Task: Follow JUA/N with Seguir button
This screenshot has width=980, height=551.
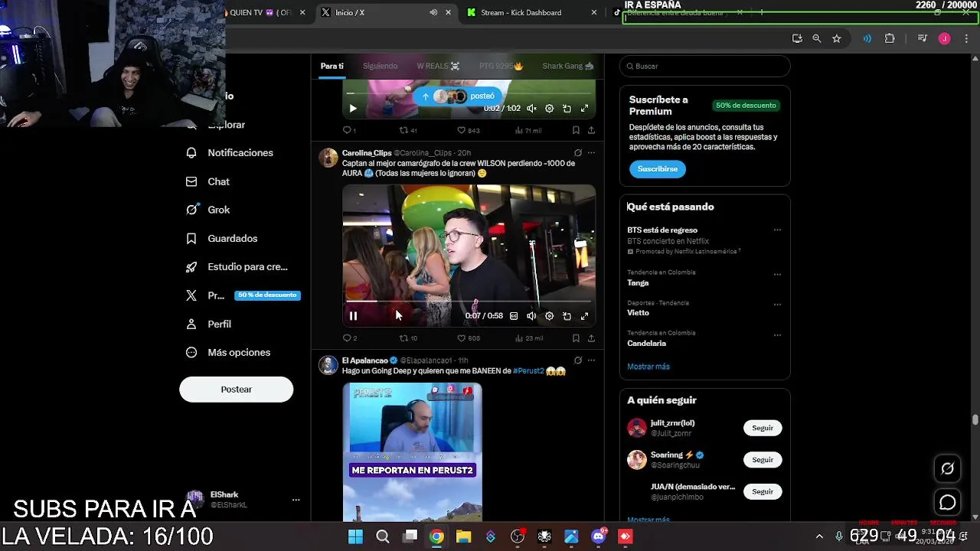Action: pos(763,491)
